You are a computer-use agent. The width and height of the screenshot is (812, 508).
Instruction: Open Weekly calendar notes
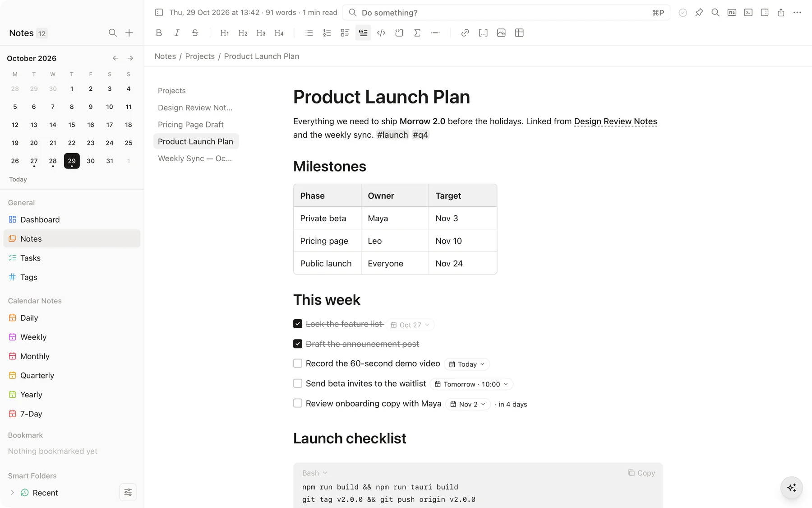[x=72, y=337]
